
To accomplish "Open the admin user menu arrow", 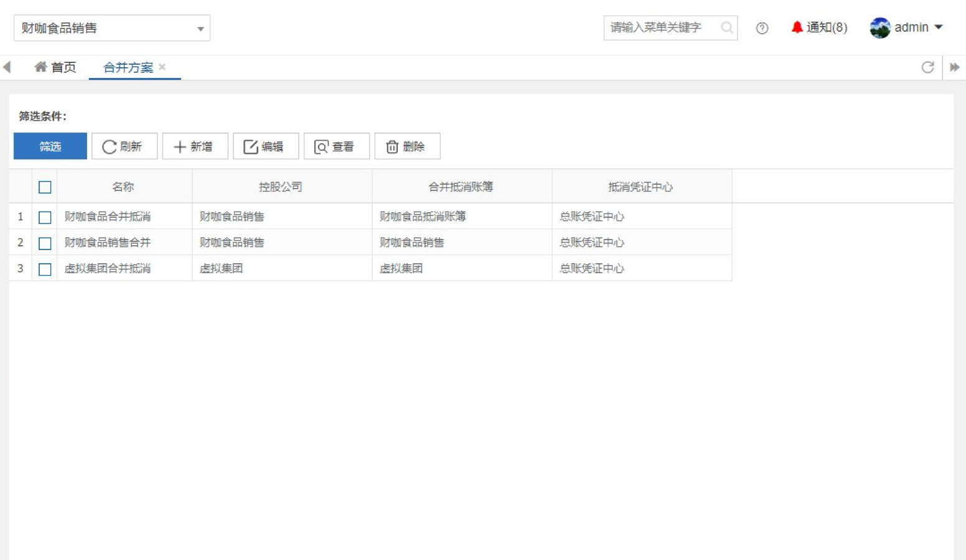I will [939, 27].
